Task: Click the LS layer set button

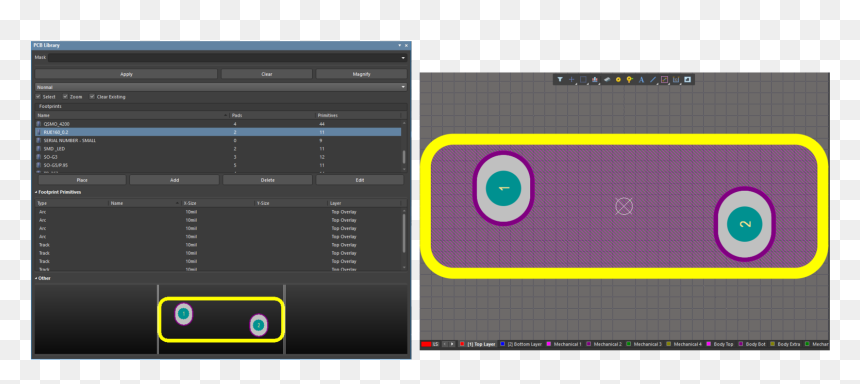Action: pyautogui.click(x=435, y=344)
